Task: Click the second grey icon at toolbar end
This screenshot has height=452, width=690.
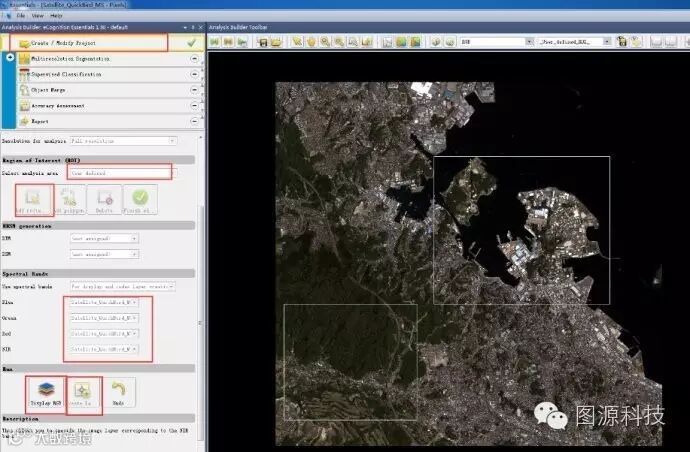Action: tap(670, 42)
